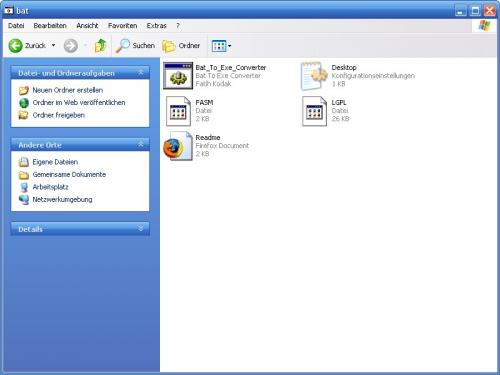Open the Favoriten menu
The height and width of the screenshot is (375, 500).
click(x=122, y=26)
